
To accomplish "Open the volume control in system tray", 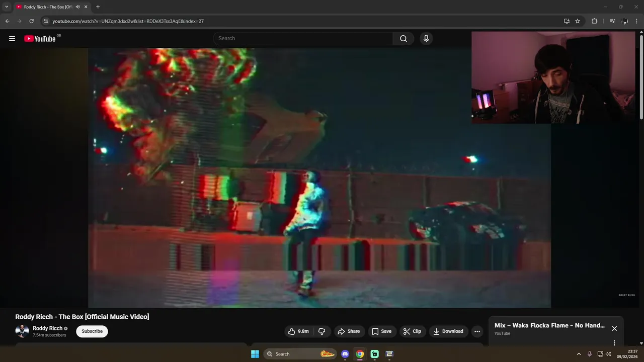I will click(x=608, y=354).
